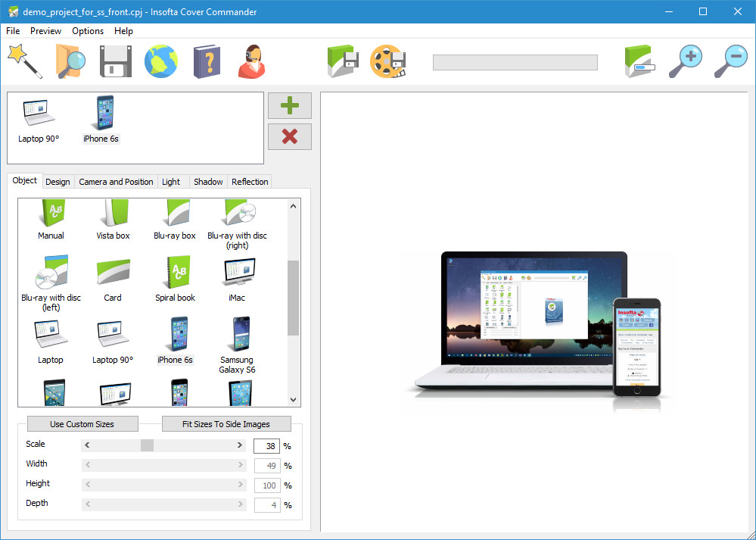This screenshot has height=540, width=756.
Task: Choose the Laptop object in gallery
Action: [51, 341]
